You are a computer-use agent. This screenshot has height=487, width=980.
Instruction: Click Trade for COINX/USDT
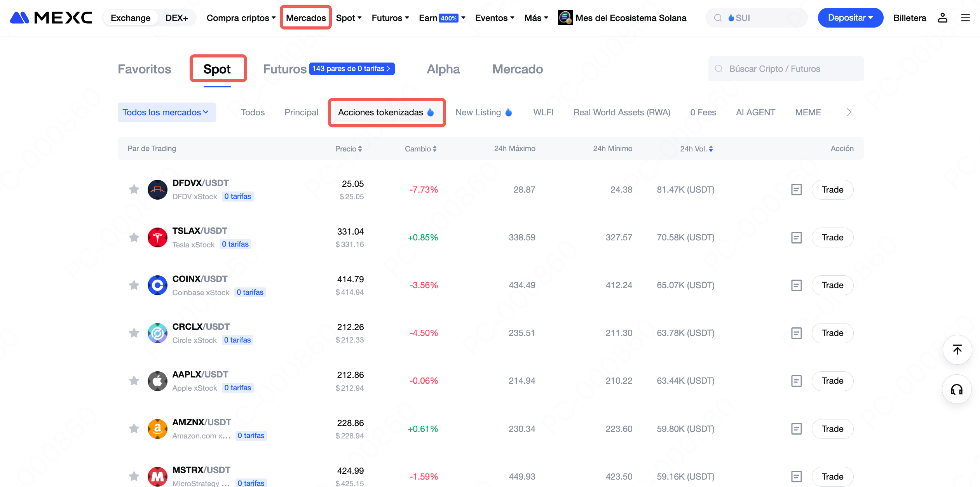click(x=832, y=285)
